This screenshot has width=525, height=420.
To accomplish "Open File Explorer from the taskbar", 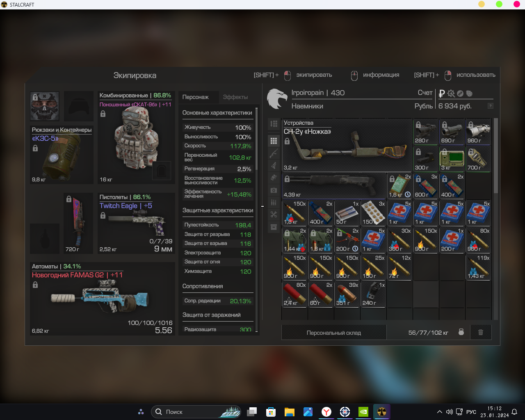I will pyautogui.click(x=290, y=412).
